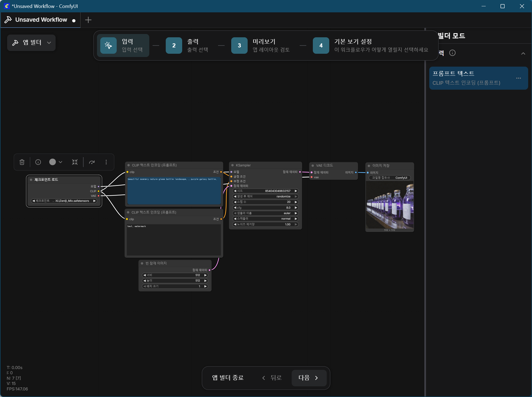
Task: Open three-dot menu in node toolbar
Action: tap(106, 162)
